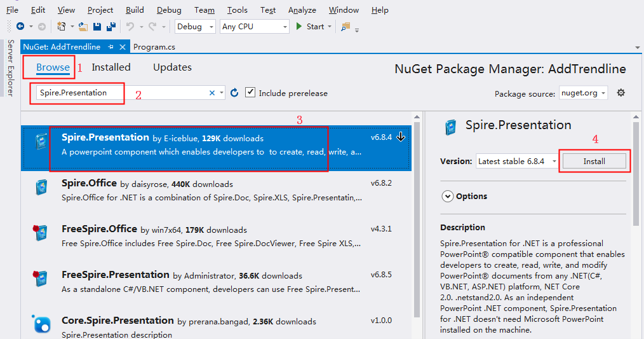Expand the Options section
Screen dimensions: 644x339
(x=447, y=197)
